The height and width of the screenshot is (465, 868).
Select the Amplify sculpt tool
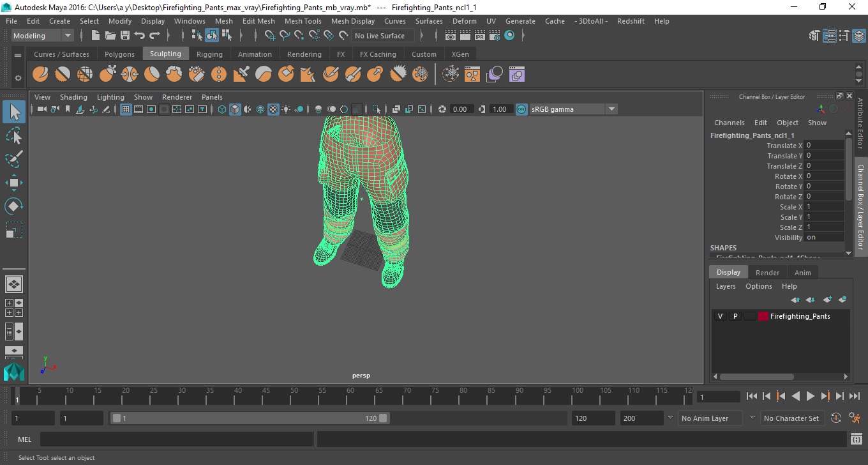coord(398,75)
